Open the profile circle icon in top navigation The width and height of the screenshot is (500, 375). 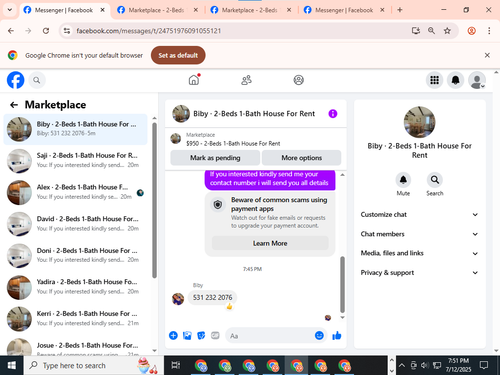(298, 80)
